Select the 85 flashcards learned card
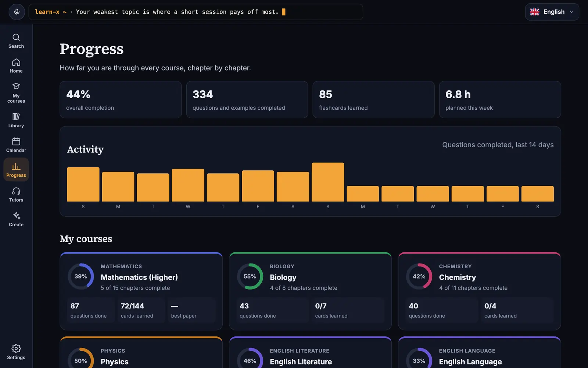Image resolution: width=588 pixels, height=368 pixels. (x=373, y=100)
